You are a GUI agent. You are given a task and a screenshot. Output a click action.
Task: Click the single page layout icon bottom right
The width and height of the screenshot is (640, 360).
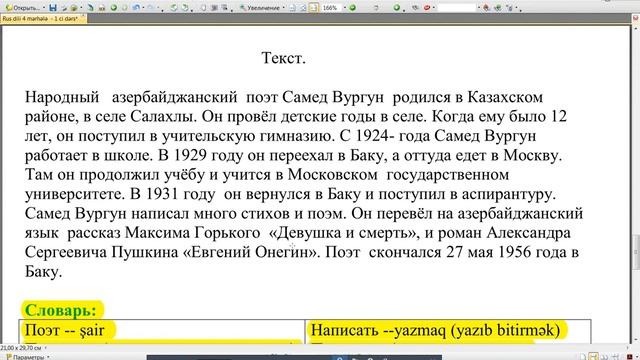(583, 357)
